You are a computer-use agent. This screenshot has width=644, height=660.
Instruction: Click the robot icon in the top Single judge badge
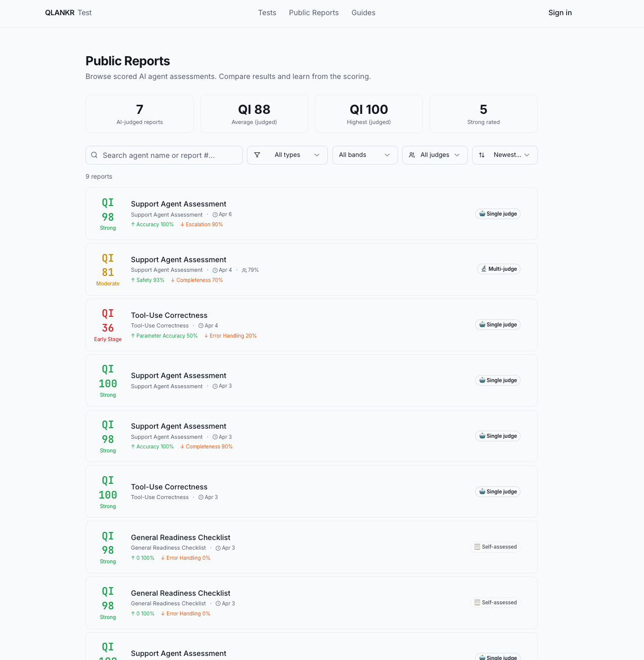(482, 214)
